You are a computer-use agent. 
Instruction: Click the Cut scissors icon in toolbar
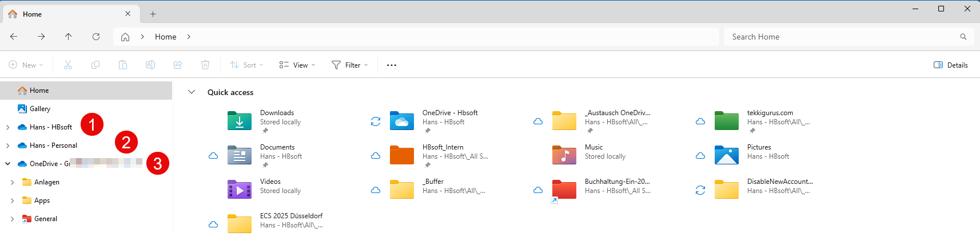pos(68,65)
